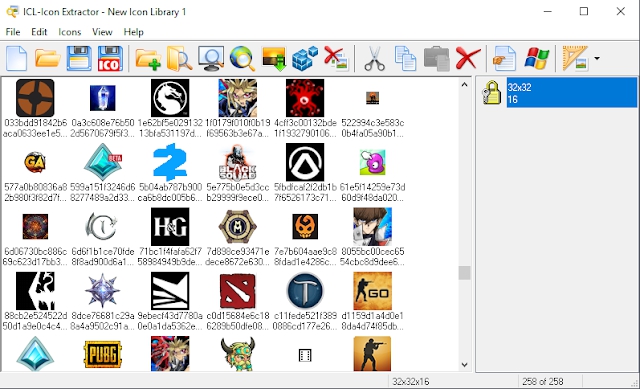640x389 pixels.
Task: Open the Edit menu
Action: click(x=39, y=32)
